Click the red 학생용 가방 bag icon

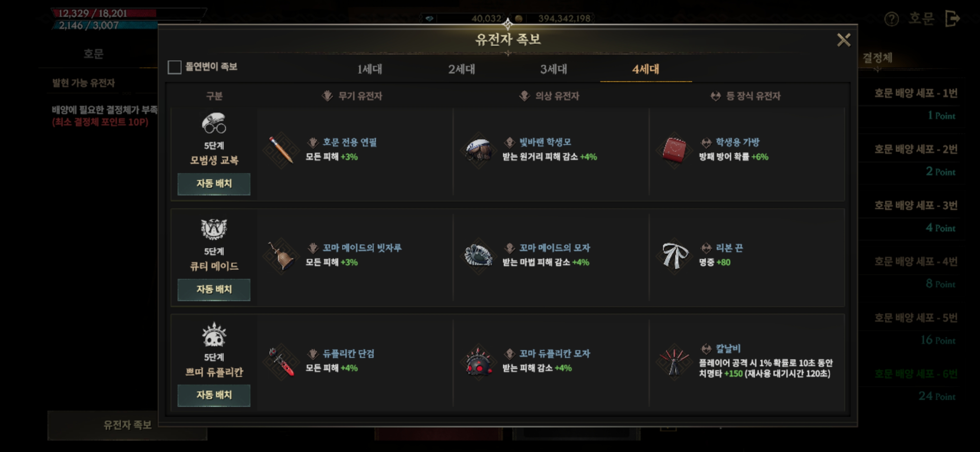[674, 150]
